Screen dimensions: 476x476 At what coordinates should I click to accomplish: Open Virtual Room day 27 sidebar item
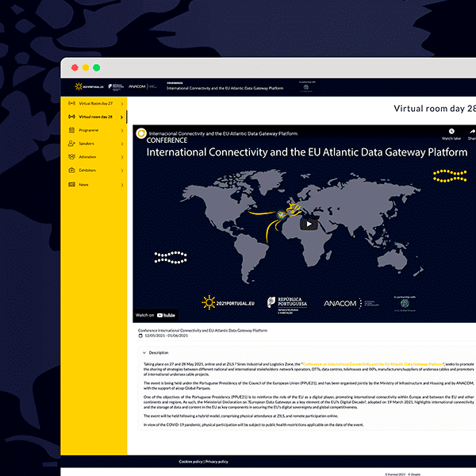(x=94, y=103)
